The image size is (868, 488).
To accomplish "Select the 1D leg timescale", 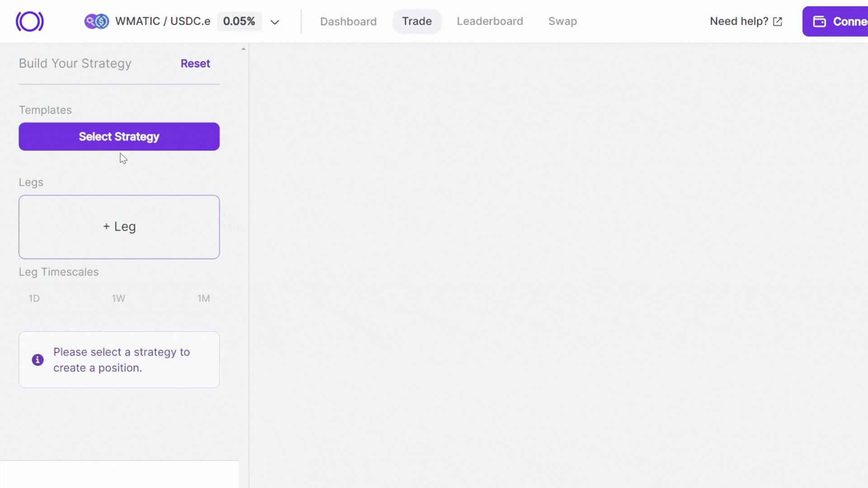I will click(34, 298).
